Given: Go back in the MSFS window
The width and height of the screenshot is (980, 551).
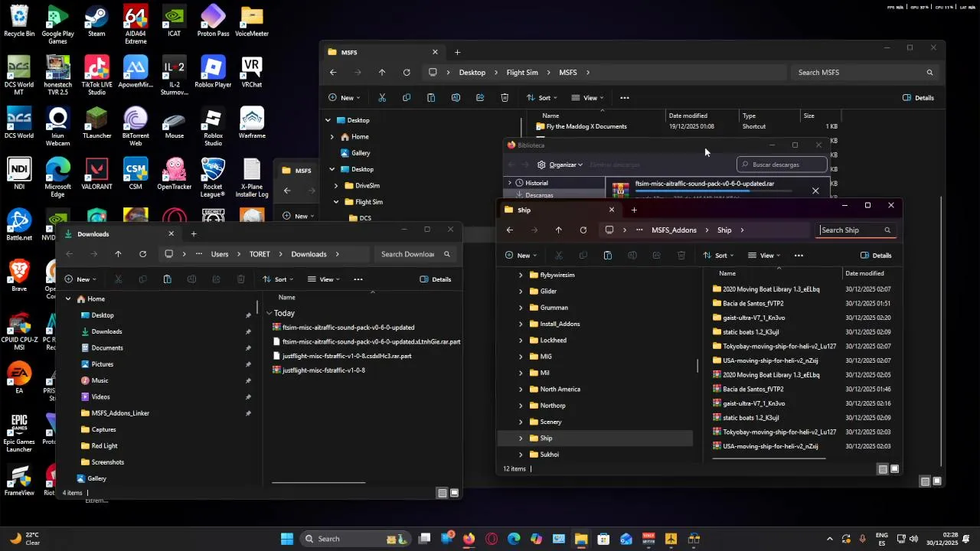Looking at the screenshot, I should click(333, 73).
